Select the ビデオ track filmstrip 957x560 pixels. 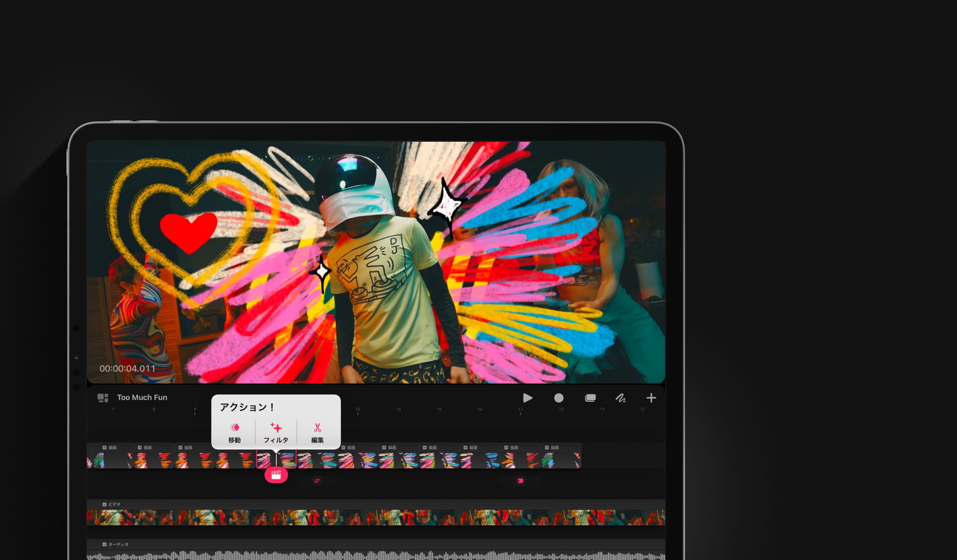(376, 517)
